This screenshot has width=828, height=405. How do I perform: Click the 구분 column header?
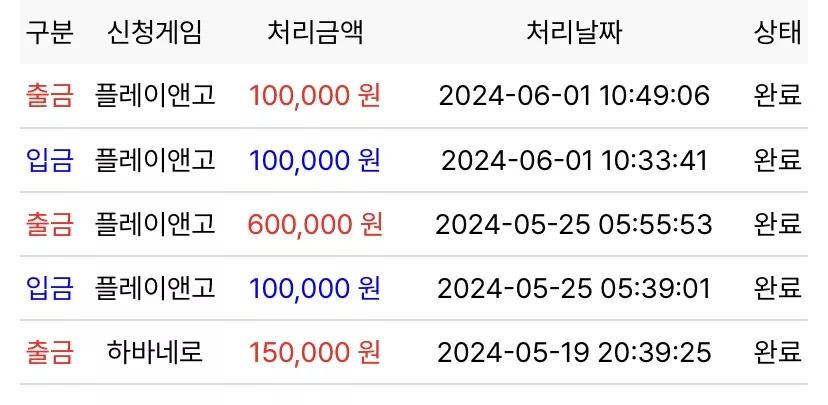[x=49, y=33]
